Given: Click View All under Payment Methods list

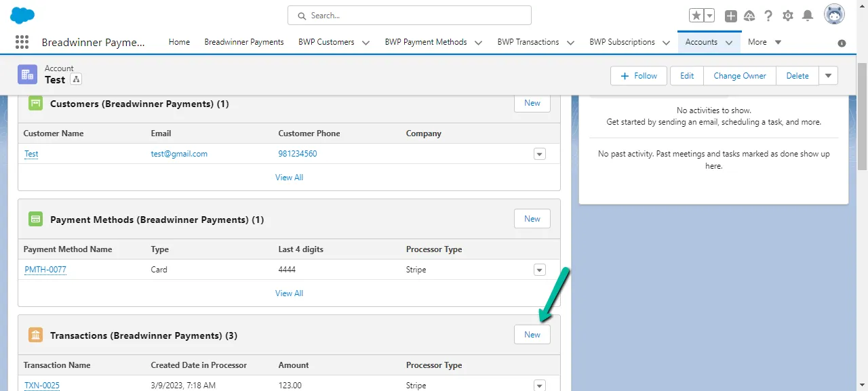Looking at the screenshot, I should (289, 293).
